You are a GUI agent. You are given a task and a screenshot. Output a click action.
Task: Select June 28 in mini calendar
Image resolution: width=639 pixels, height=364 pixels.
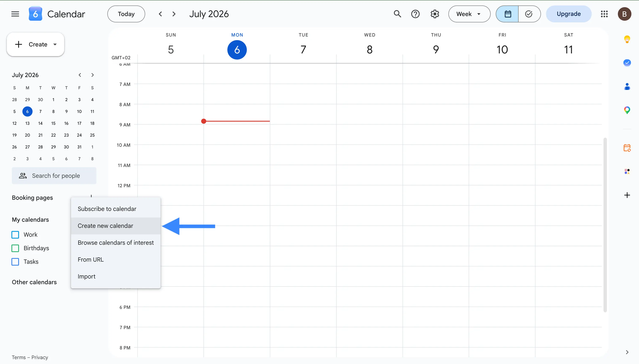[15, 99]
